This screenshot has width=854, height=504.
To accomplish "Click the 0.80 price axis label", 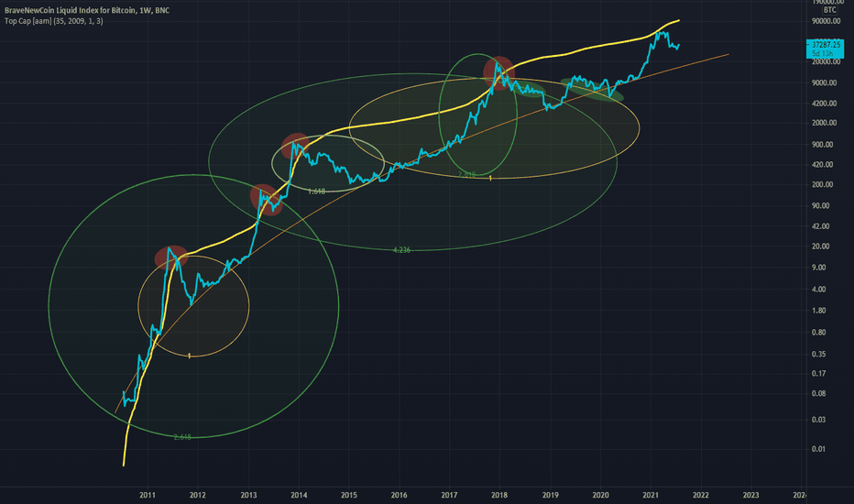I will click(x=818, y=333).
